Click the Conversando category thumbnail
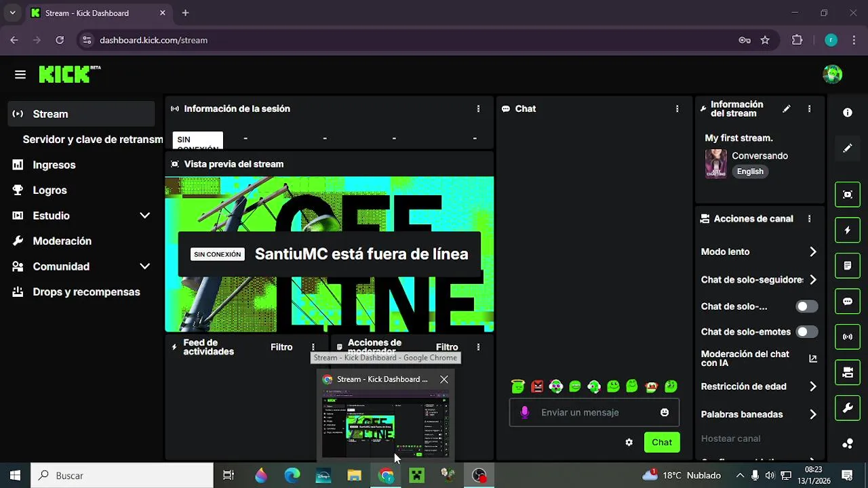Screen dimensions: 868x488 point(716,163)
